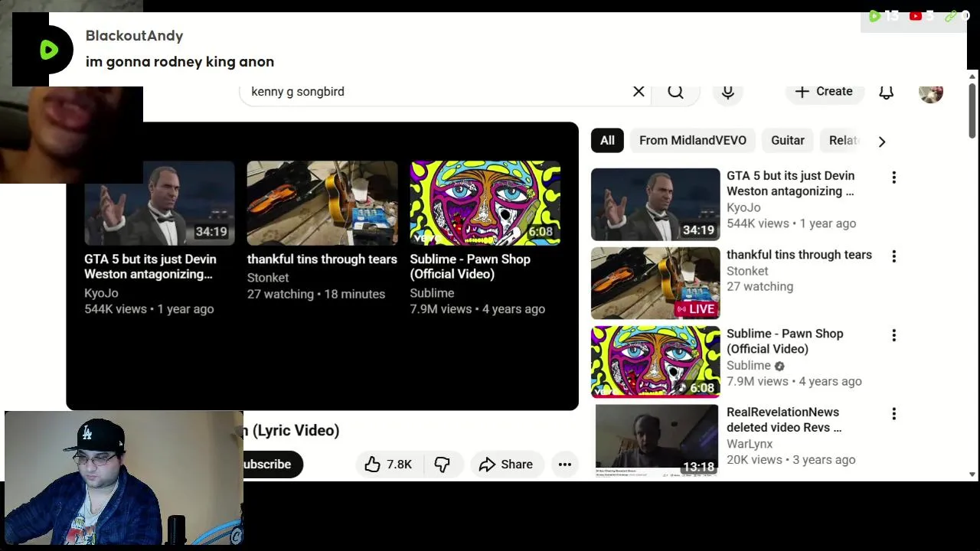980x551 pixels.
Task: Open options for GTA 5 Devin Weston sidebar video
Action: click(893, 178)
